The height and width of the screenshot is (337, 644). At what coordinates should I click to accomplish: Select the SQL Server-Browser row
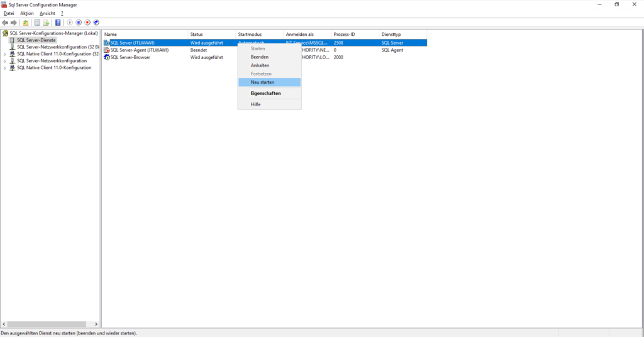point(265,57)
